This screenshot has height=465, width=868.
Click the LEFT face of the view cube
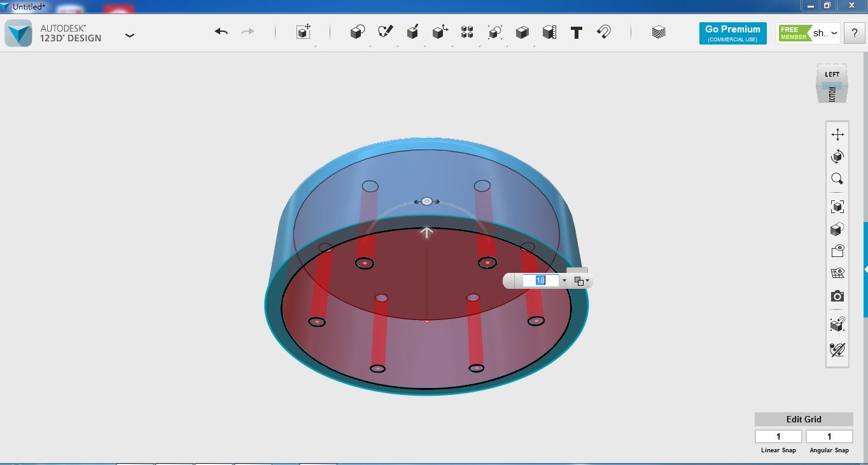(832, 74)
